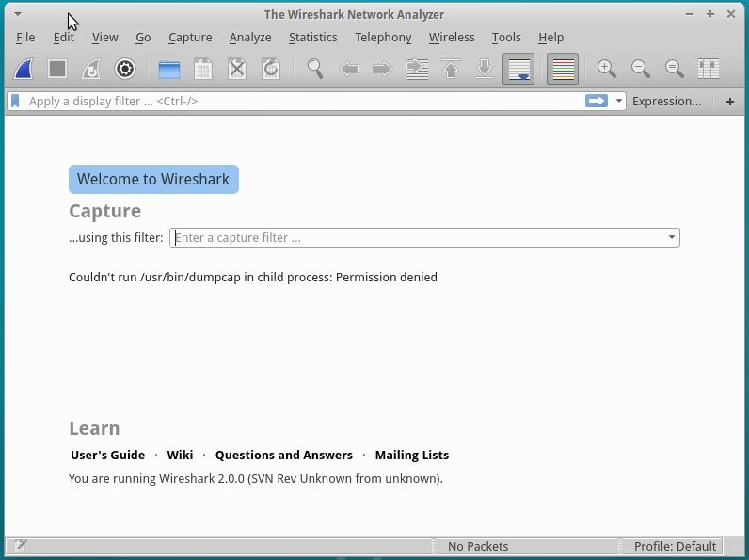
Task: Click the shark fin Start capture icon
Action: [24, 69]
